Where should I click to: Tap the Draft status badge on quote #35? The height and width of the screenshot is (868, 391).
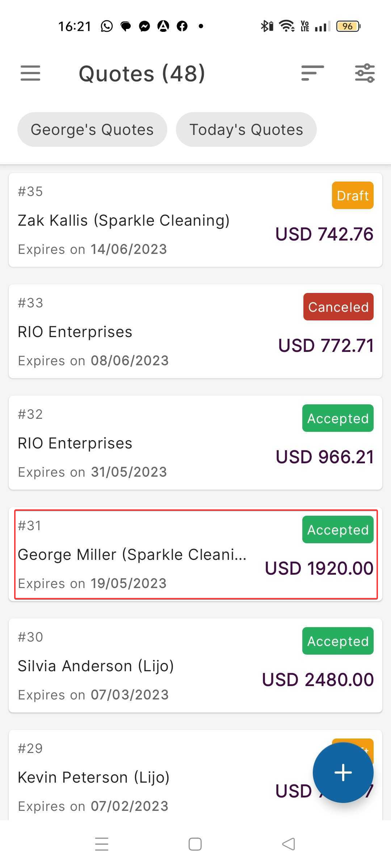click(352, 195)
